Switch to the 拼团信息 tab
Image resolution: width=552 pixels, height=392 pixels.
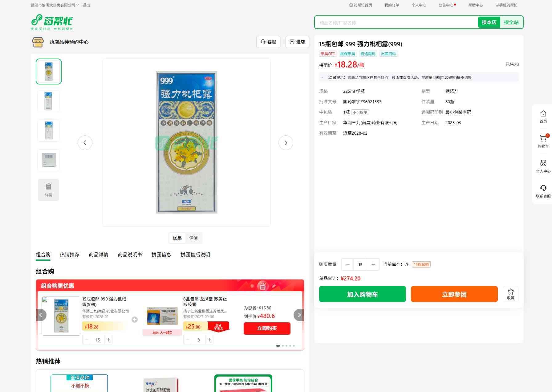pos(161,255)
